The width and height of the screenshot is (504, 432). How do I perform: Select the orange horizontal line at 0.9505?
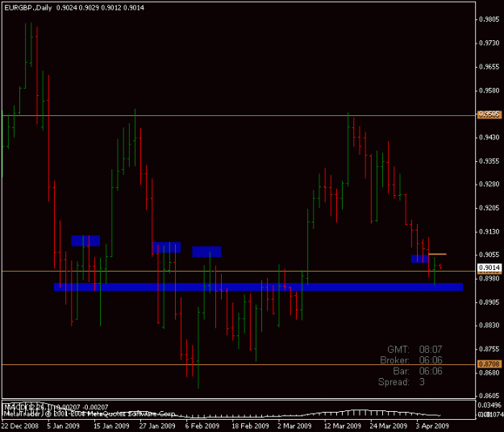tap(239, 115)
